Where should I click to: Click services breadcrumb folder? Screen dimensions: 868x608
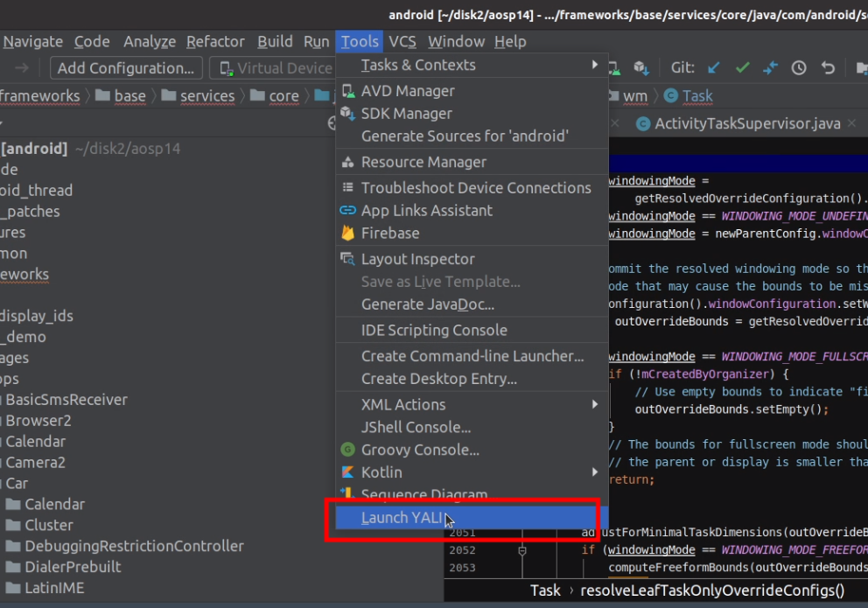pos(198,95)
